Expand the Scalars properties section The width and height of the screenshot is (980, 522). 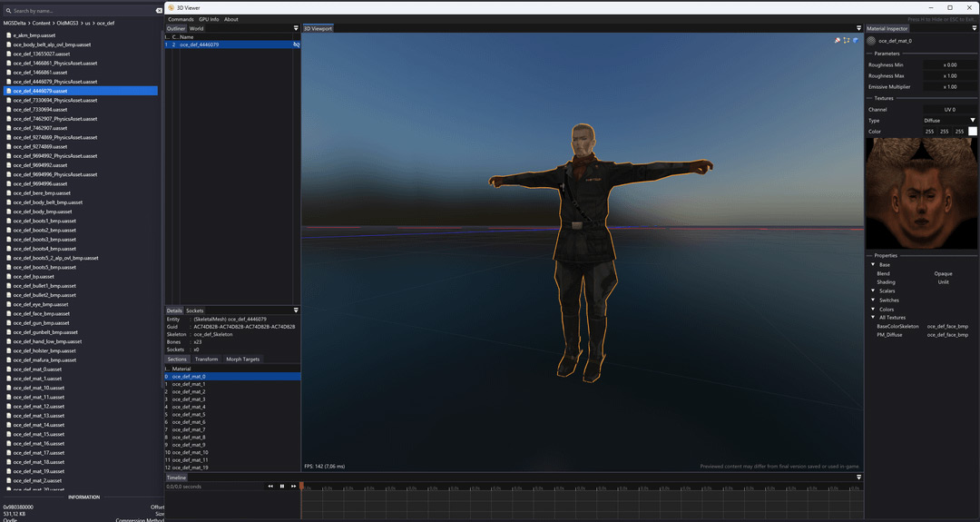[x=873, y=291]
